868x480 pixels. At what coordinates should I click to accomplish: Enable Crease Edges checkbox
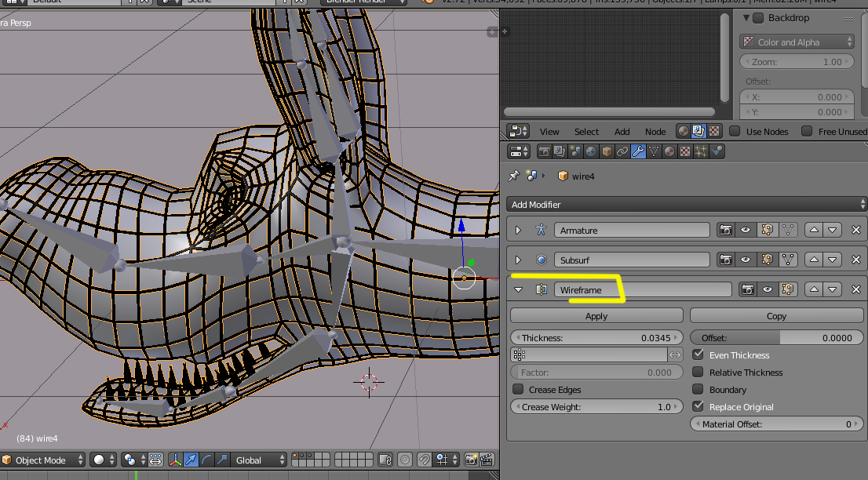[518, 390]
